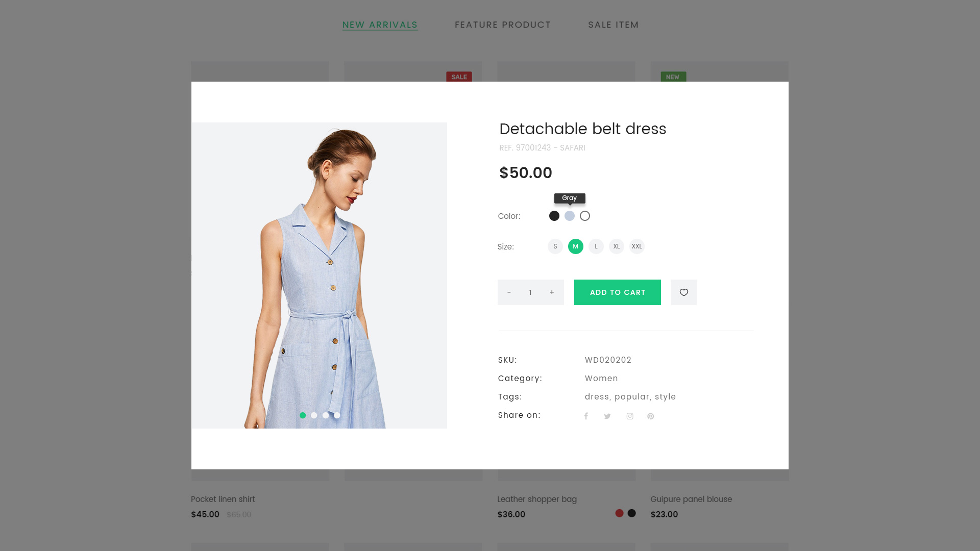
Task: Click the quantity input field
Action: [x=530, y=292]
